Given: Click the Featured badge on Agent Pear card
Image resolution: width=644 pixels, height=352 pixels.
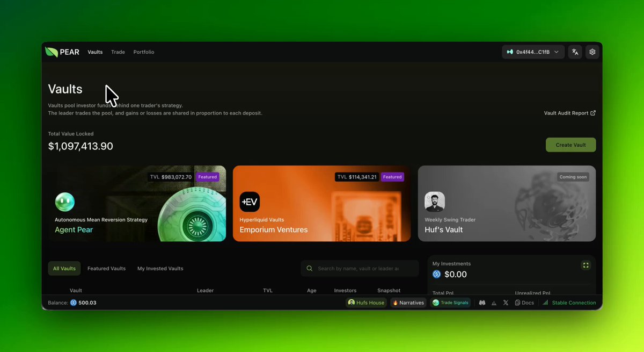Looking at the screenshot, I should click(207, 177).
